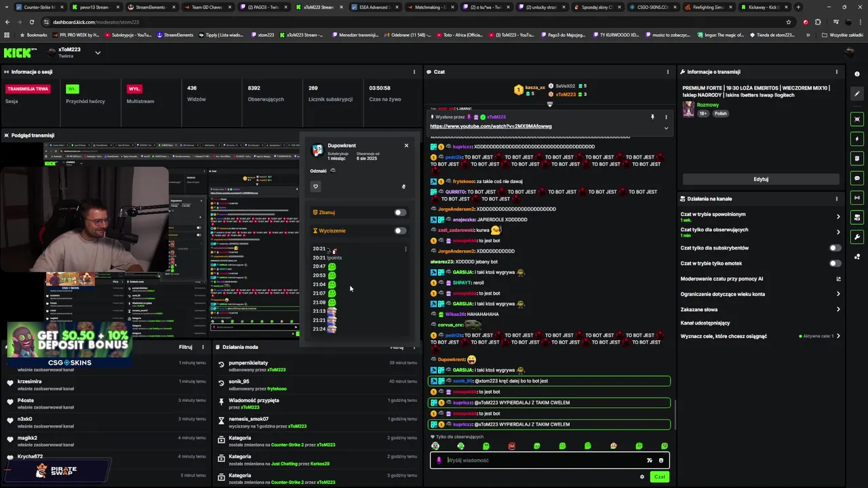Expand Czat w trybie spowolnionym settings
This screenshot has width=868, height=488.
pos(838,217)
